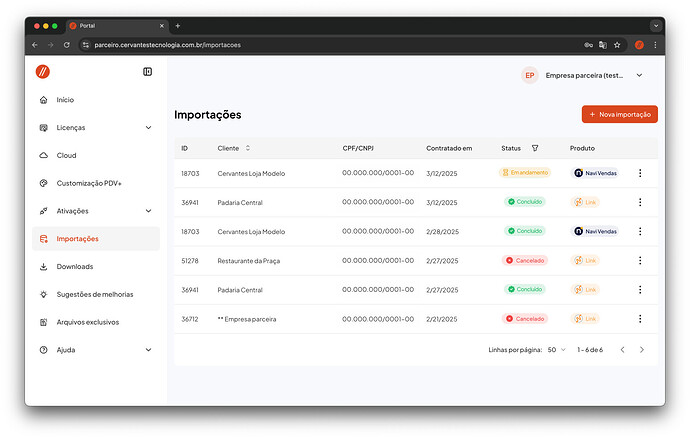Image resolution: width=690 pixels, height=439 pixels.
Task: Open the three-dot menu for the Em andamento row
Action: 640,173
